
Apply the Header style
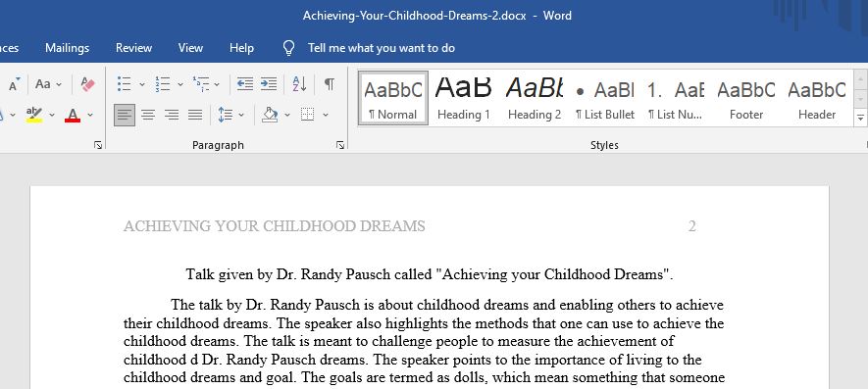click(817, 98)
